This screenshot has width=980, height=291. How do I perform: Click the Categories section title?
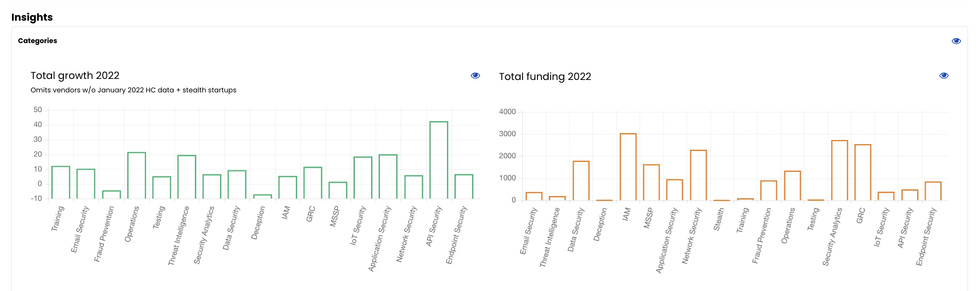point(37,41)
